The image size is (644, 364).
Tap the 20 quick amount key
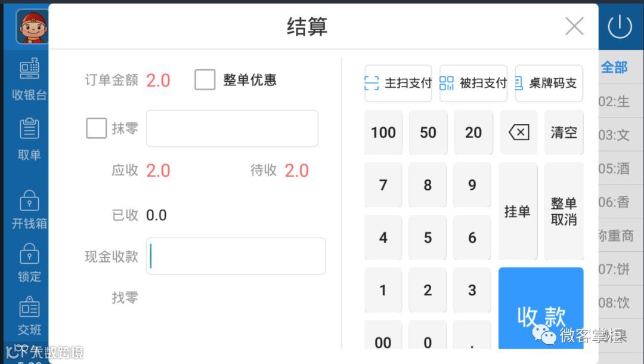click(x=473, y=132)
